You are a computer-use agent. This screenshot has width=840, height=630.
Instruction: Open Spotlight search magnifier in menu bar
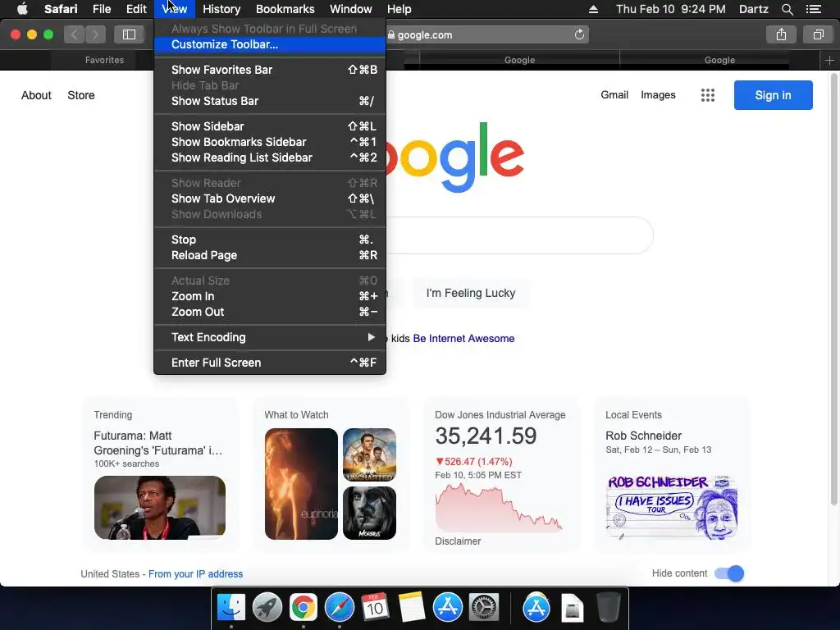(x=787, y=9)
